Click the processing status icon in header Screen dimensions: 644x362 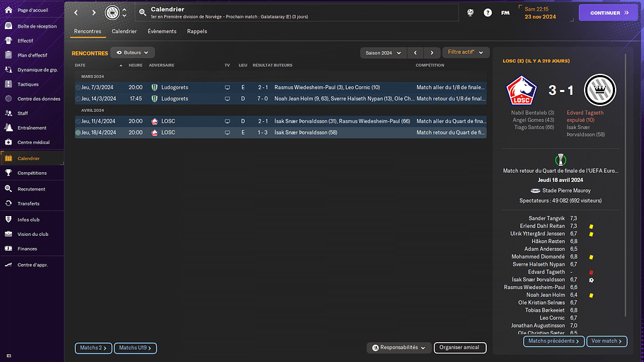tap(471, 13)
